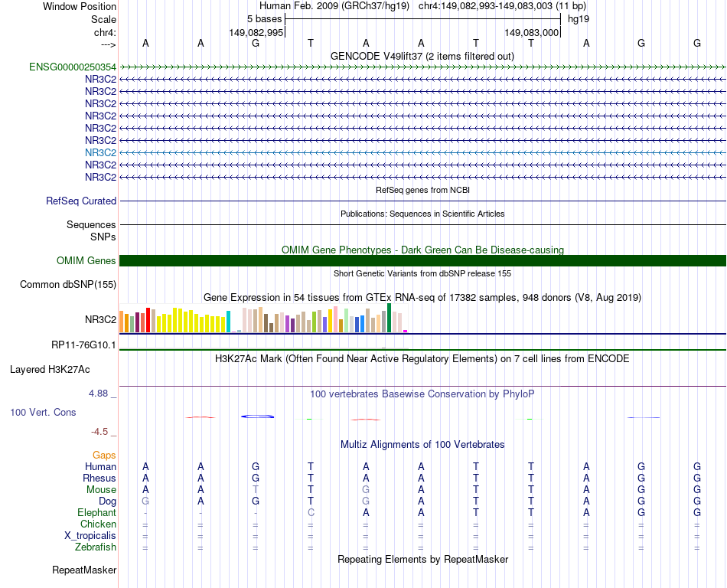Click the NR3C2 label beside GTEx bars

100,319
